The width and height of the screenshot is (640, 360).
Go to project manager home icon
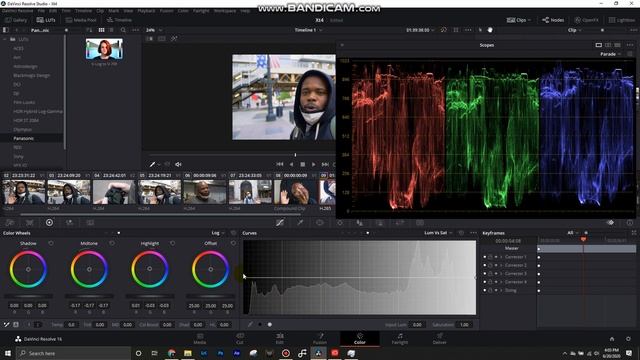611,339
